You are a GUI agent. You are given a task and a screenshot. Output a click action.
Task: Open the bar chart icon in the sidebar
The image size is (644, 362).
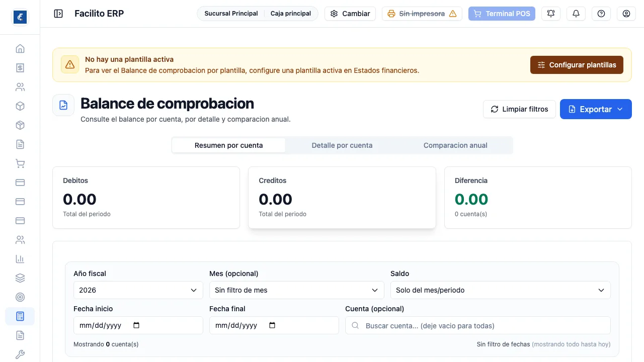[x=20, y=259]
